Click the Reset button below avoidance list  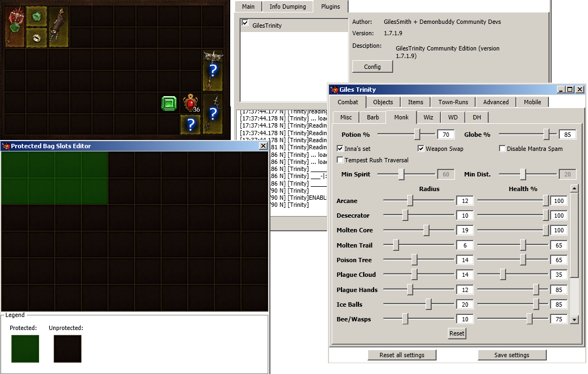pos(457,333)
